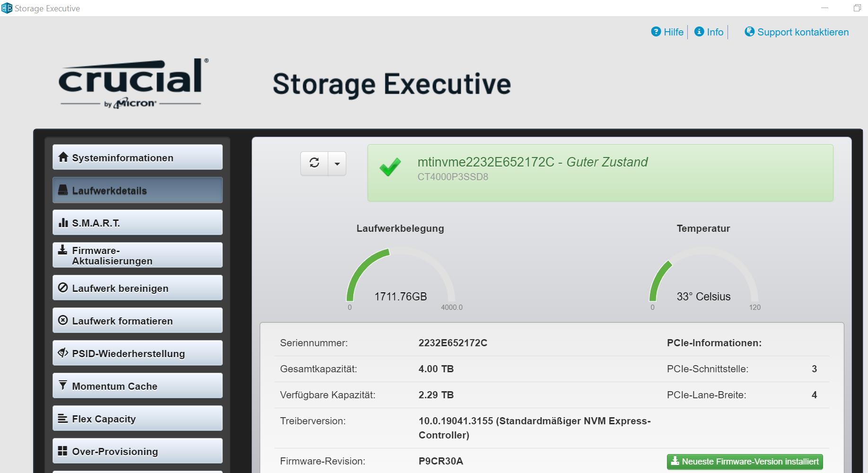Click the Neueste Firmware-Version installiert button

point(745,462)
